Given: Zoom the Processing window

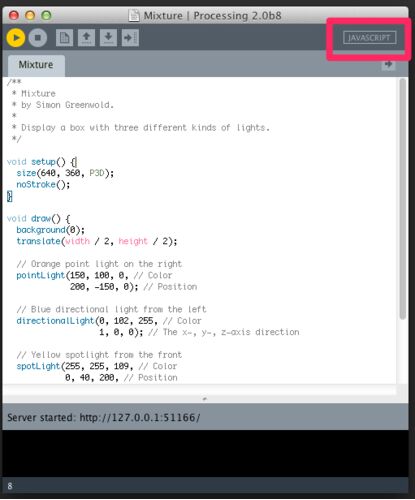Looking at the screenshot, I should [46, 15].
